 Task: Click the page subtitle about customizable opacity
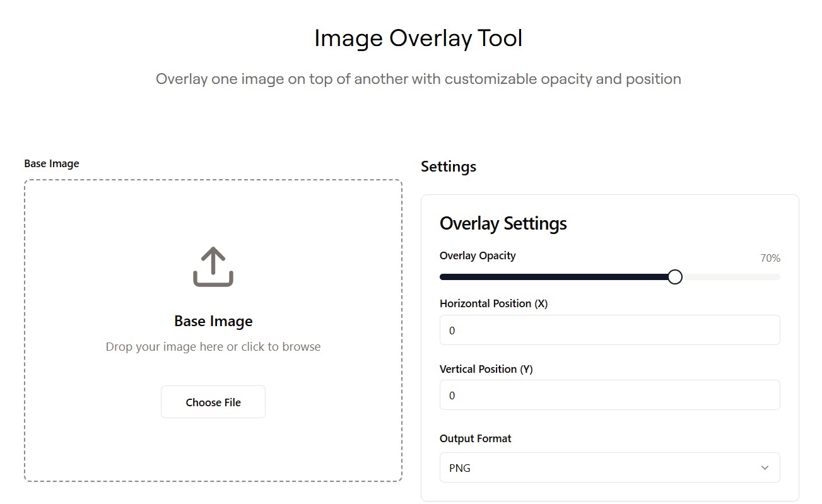(x=418, y=78)
